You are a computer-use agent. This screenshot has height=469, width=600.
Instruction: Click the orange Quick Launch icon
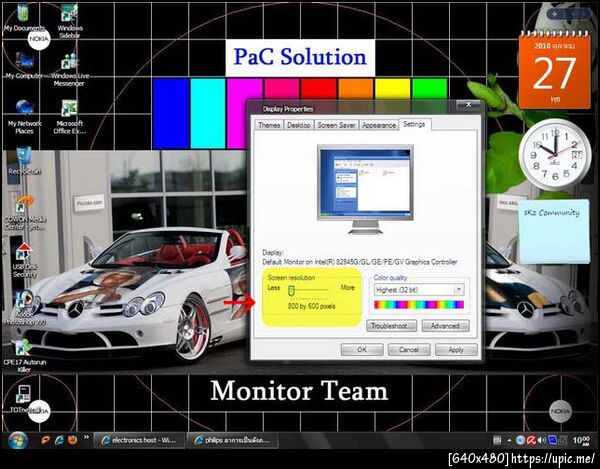(x=46, y=440)
